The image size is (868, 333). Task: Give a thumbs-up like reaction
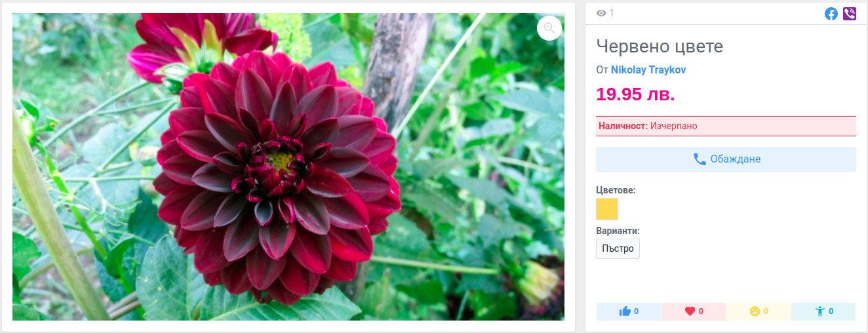click(x=629, y=311)
